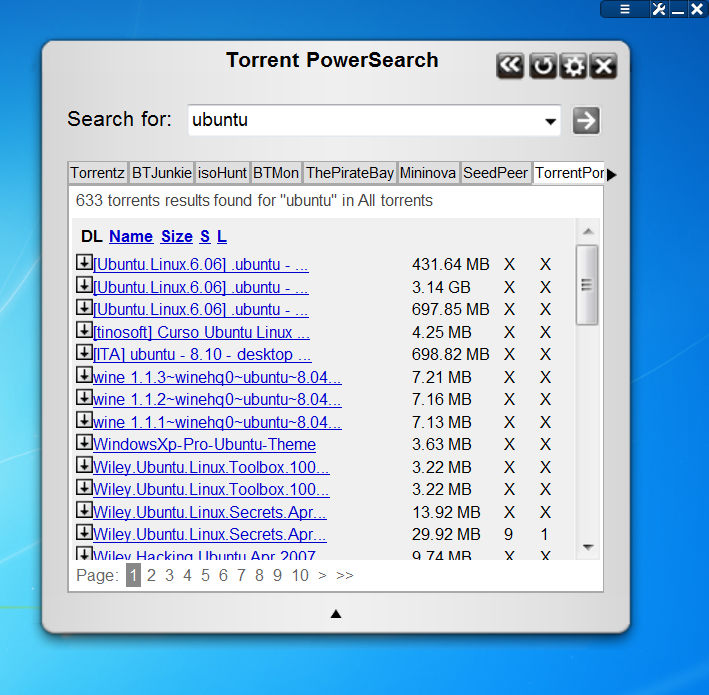
Task: Sort results by the Size column
Action: 177,236
